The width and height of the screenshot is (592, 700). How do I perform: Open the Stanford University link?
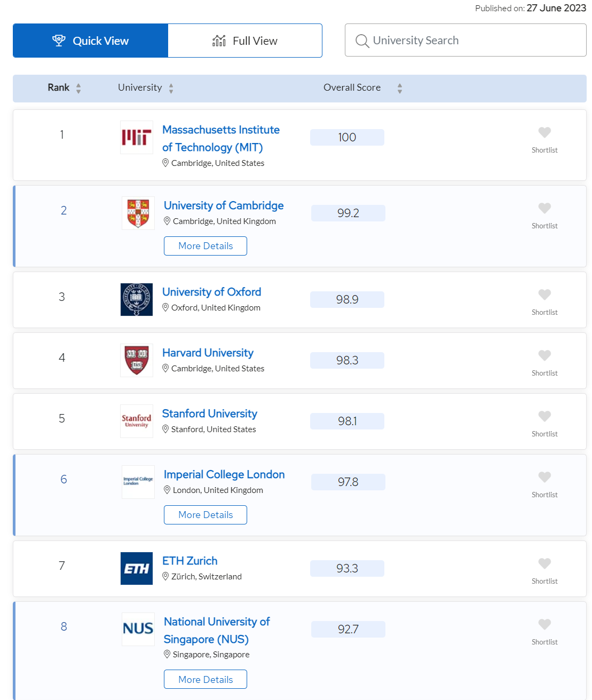210,413
